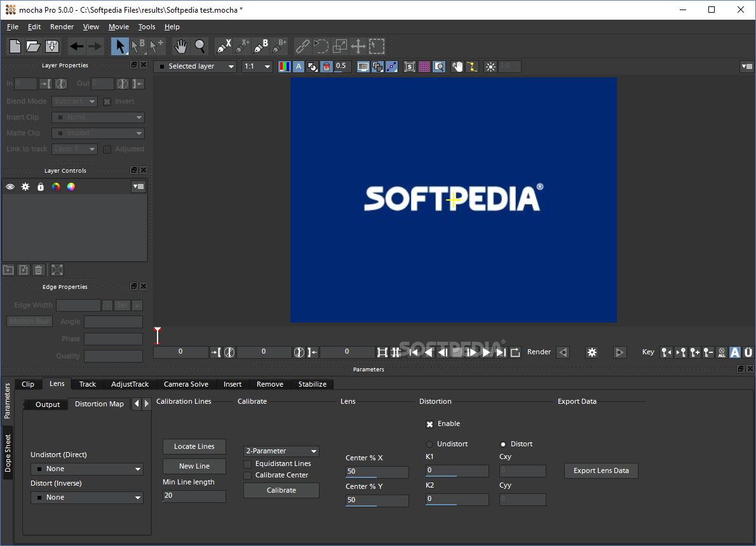Open the Movie menu
This screenshot has width=756, height=546.
(x=119, y=27)
